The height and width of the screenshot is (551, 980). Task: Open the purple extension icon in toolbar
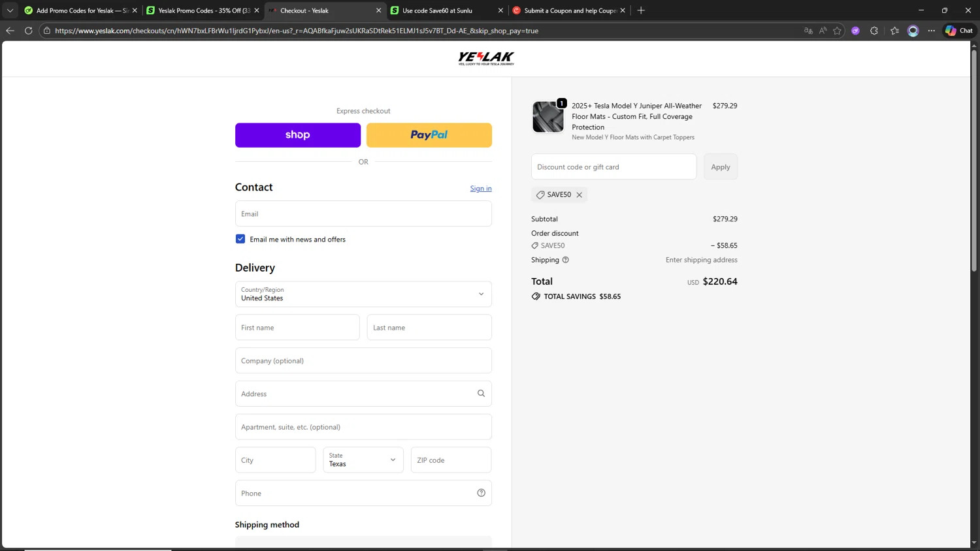855,31
